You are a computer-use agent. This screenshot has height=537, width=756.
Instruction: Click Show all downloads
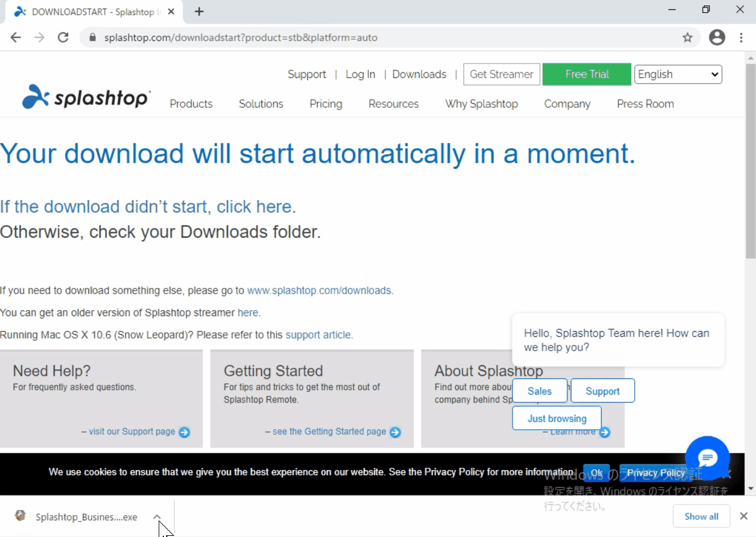701,516
